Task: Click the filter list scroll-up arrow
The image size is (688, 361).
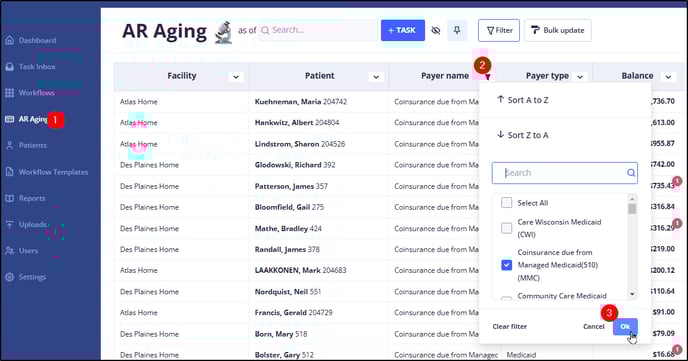Action: click(x=632, y=198)
